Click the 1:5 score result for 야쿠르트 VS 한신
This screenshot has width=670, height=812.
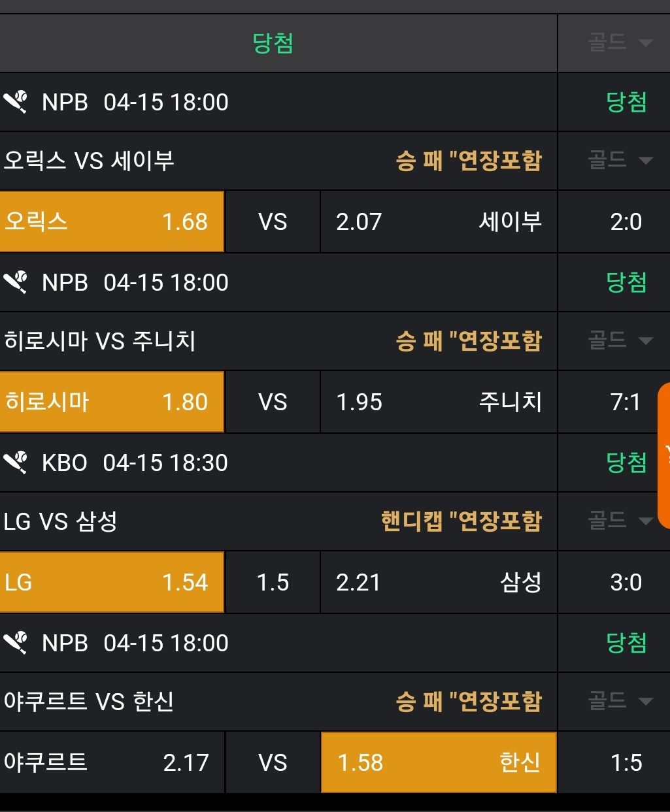tap(626, 762)
